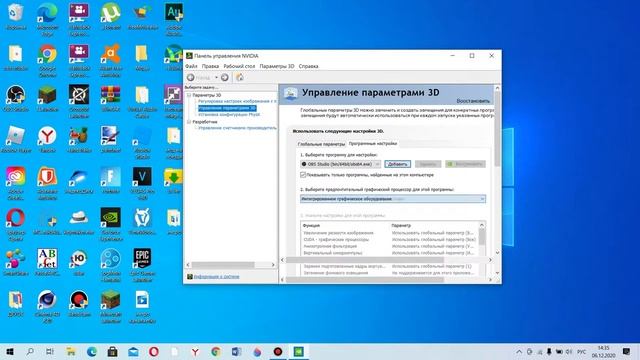Open Mail app from taskbar
Image resolution: width=640 pixels, height=360 pixels.
pyautogui.click(x=133, y=351)
